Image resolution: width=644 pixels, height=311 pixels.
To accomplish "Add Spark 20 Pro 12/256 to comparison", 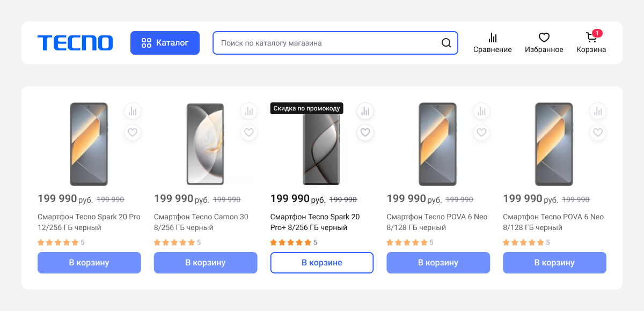I will (133, 112).
